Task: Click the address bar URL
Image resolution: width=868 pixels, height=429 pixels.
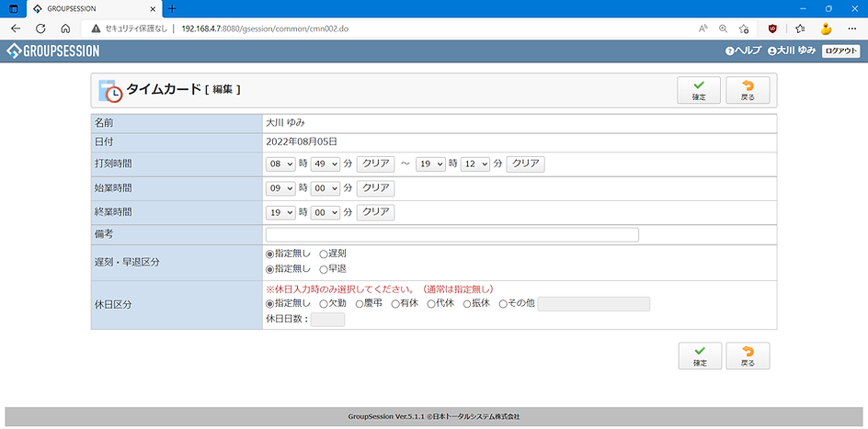Action: click(265, 28)
